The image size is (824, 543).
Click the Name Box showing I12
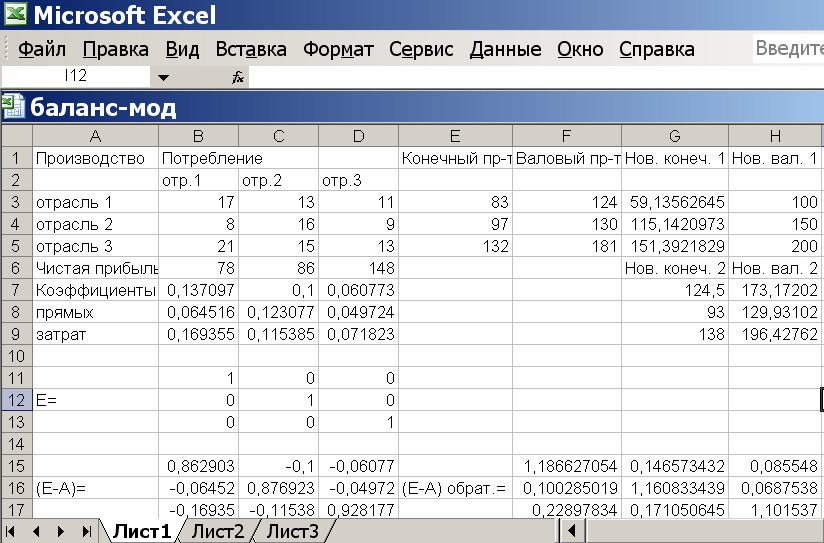pyautogui.click(x=76, y=76)
